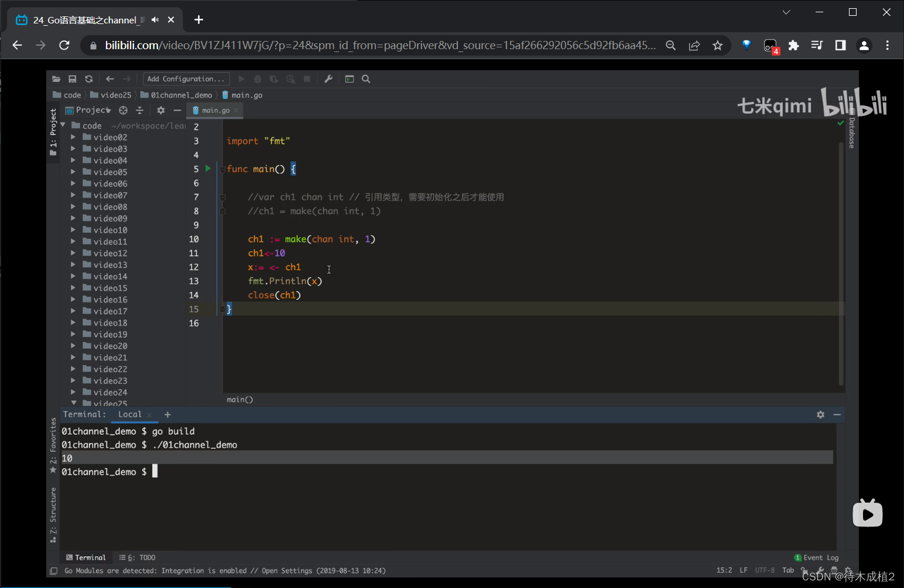Click the terminal panel gear icon
Screen dimensions: 904x588
point(820,414)
